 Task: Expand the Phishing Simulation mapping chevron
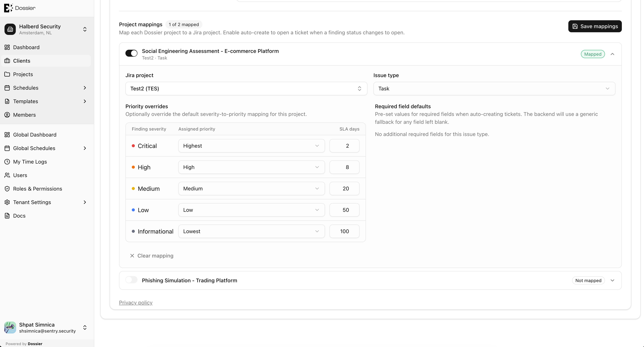[612, 280]
